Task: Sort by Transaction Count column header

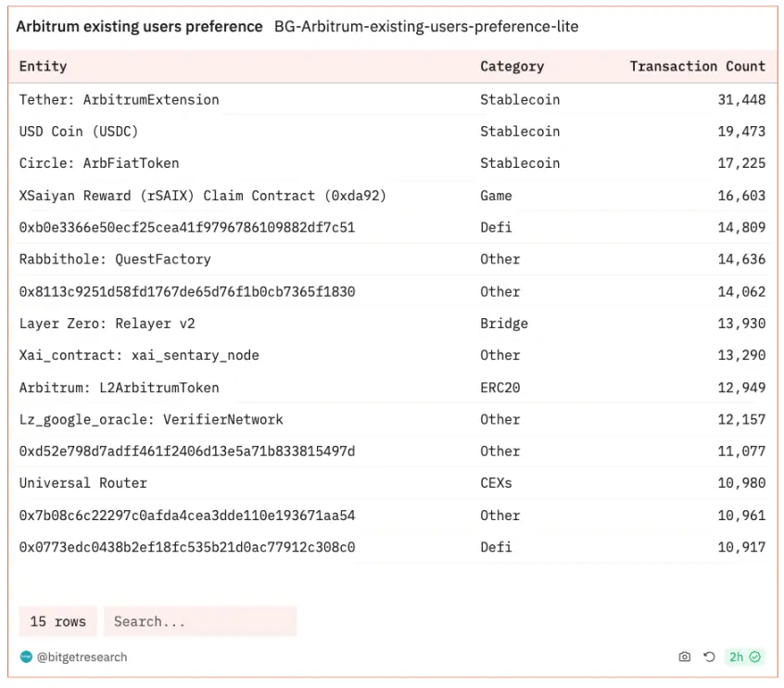Action: 697,67
